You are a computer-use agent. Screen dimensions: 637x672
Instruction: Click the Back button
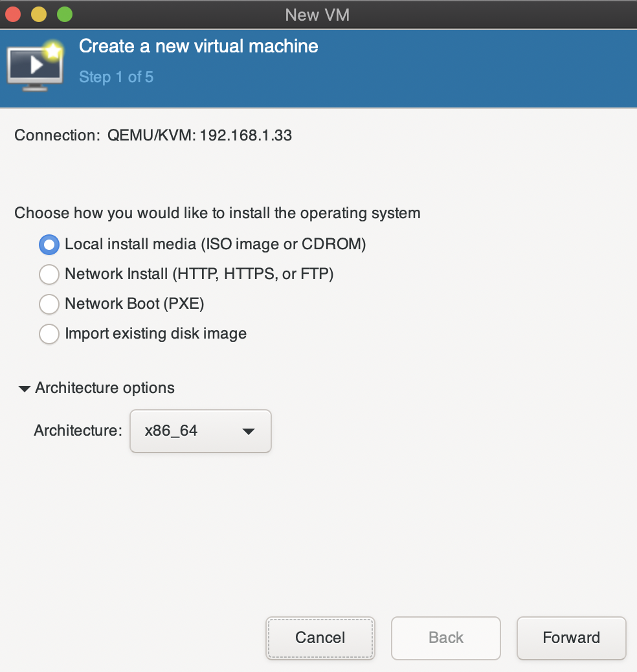click(445, 638)
